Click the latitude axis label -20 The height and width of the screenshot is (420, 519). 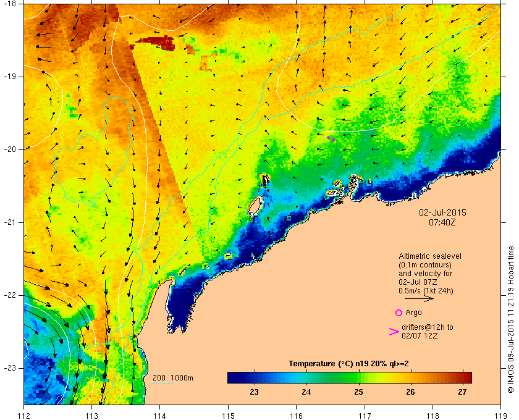9,149
